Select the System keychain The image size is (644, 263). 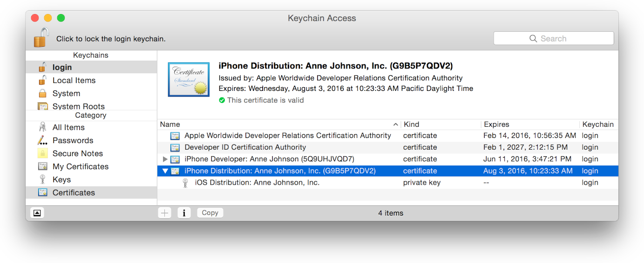pyautogui.click(x=91, y=93)
